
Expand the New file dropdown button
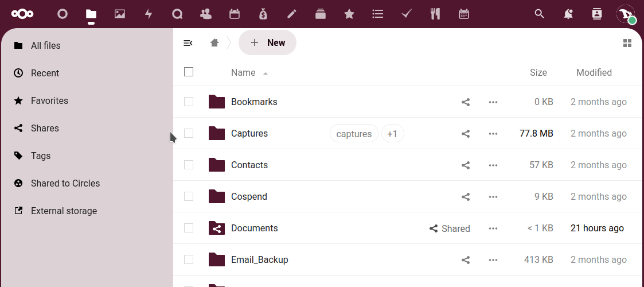tap(267, 43)
